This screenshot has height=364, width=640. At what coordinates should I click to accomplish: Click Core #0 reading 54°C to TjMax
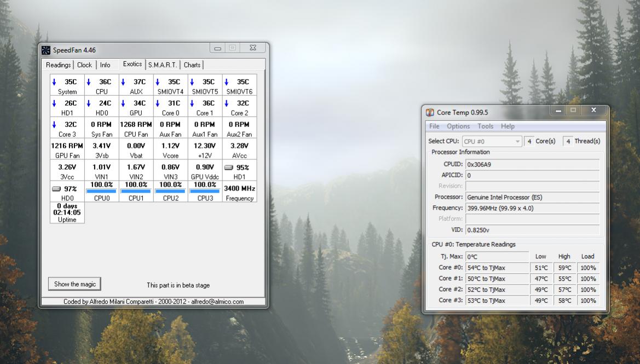coord(497,268)
